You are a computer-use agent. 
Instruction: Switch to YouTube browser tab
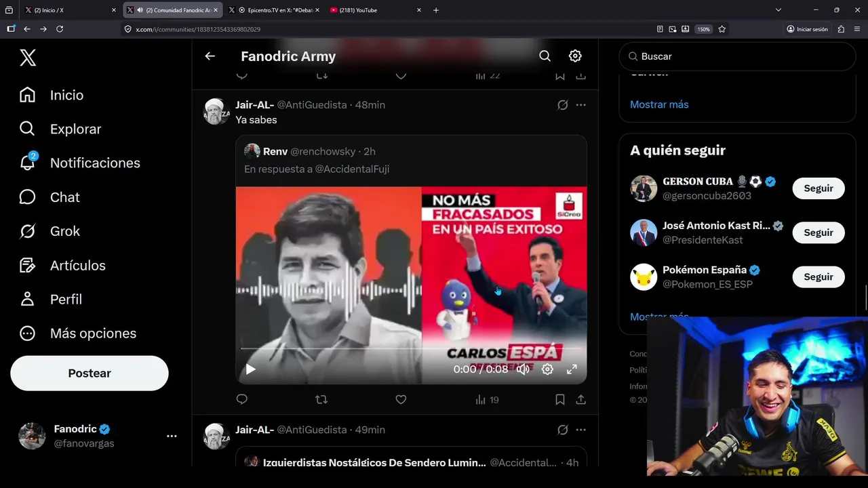pos(376,10)
